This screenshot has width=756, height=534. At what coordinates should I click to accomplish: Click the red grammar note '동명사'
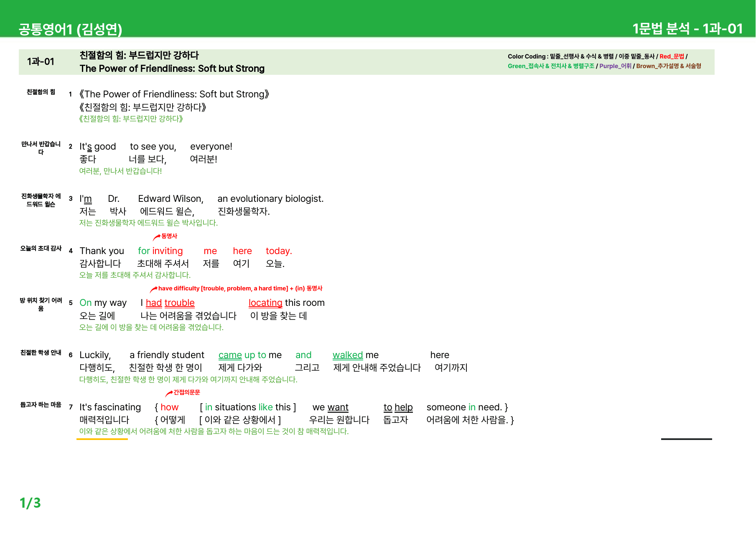coord(169,236)
